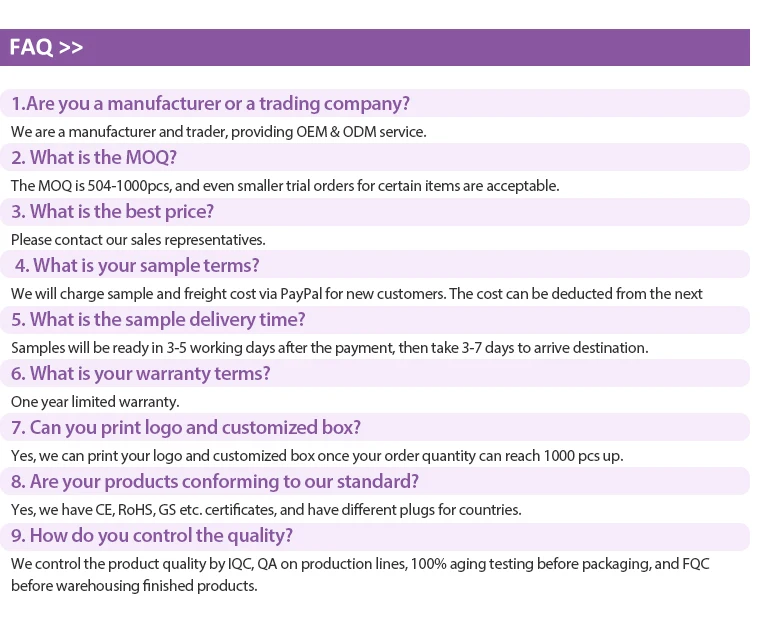
Task: Open the 'What is the MOQ?' question
Action: pos(94,157)
